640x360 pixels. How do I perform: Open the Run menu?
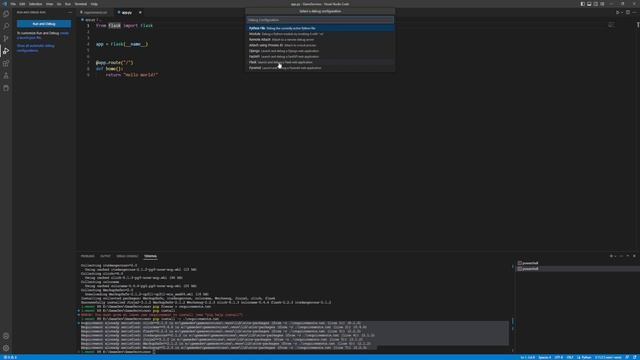click(68, 4)
